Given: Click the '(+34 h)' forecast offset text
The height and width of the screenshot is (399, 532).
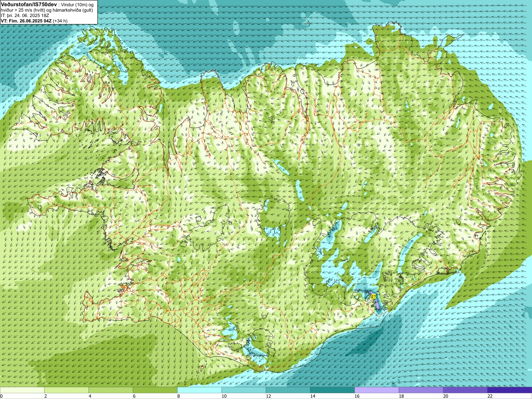Looking at the screenshot, I should 60,21.
